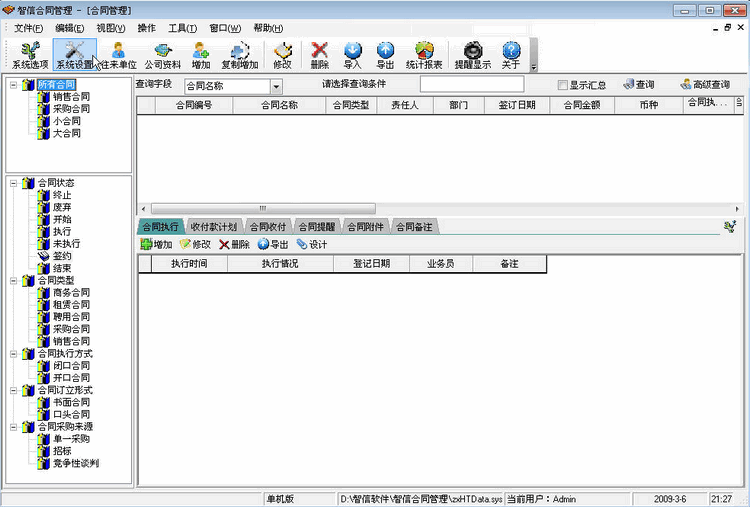The height and width of the screenshot is (507, 750).
Task: Open 往来单位 toolbar icon
Action: [x=119, y=55]
